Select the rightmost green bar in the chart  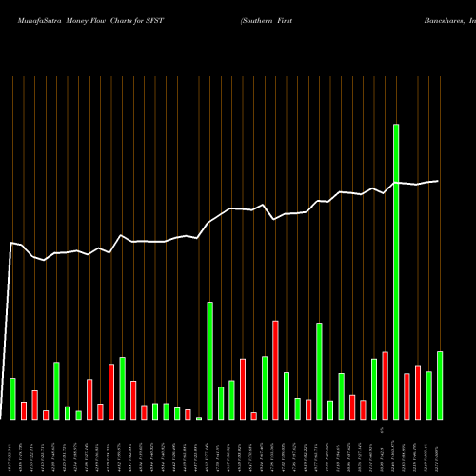pyautogui.click(x=440, y=386)
